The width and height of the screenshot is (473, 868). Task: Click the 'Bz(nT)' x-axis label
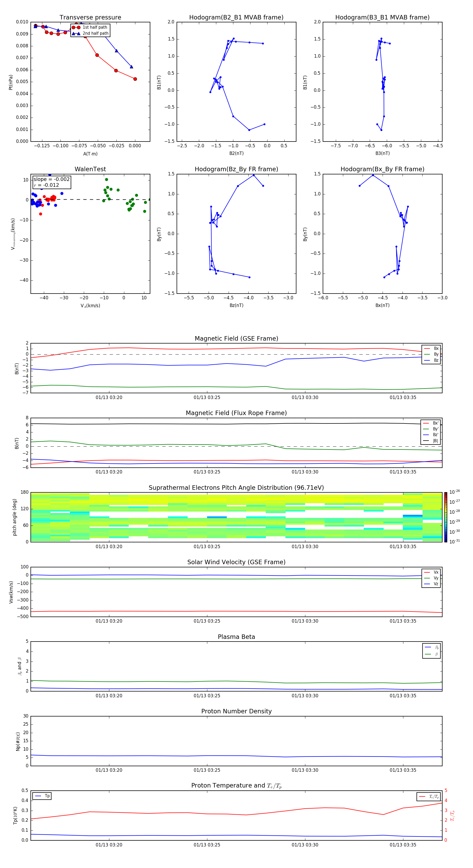236,305
